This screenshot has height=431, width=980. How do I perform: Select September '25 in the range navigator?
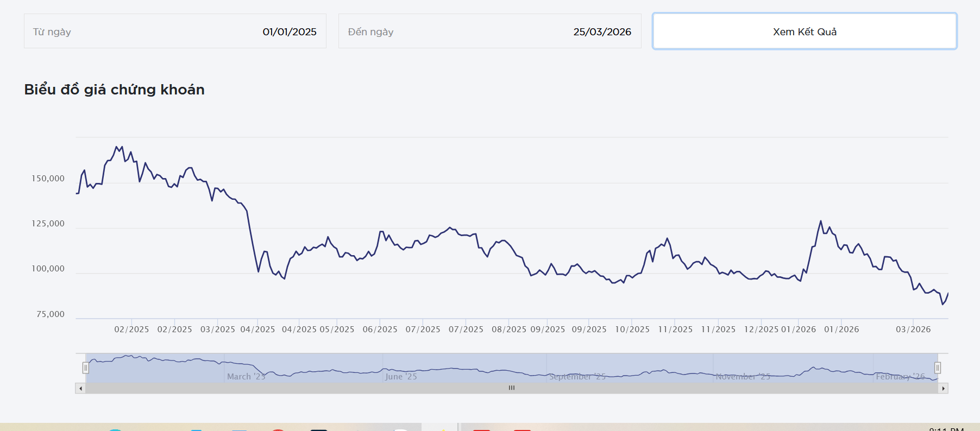[577, 376]
